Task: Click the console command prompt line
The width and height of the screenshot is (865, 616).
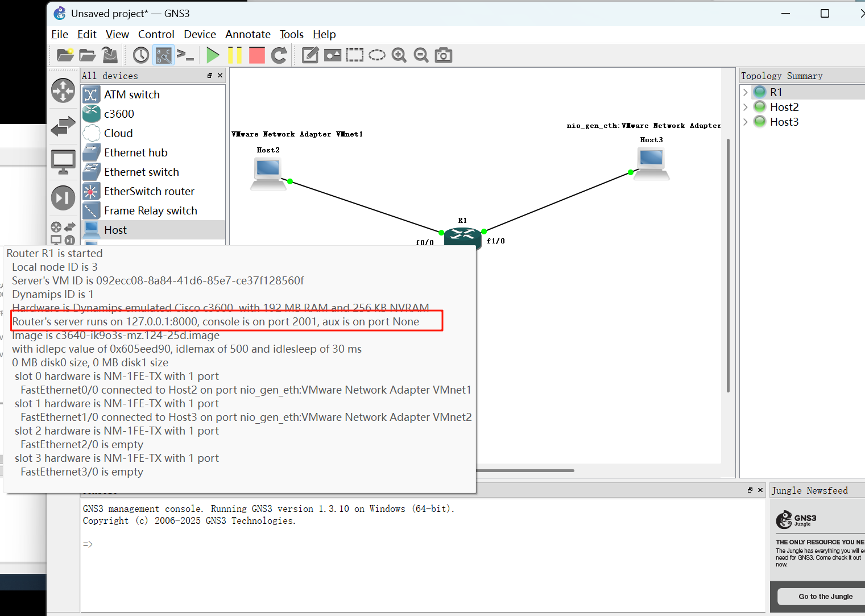Action: click(x=422, y=544)
